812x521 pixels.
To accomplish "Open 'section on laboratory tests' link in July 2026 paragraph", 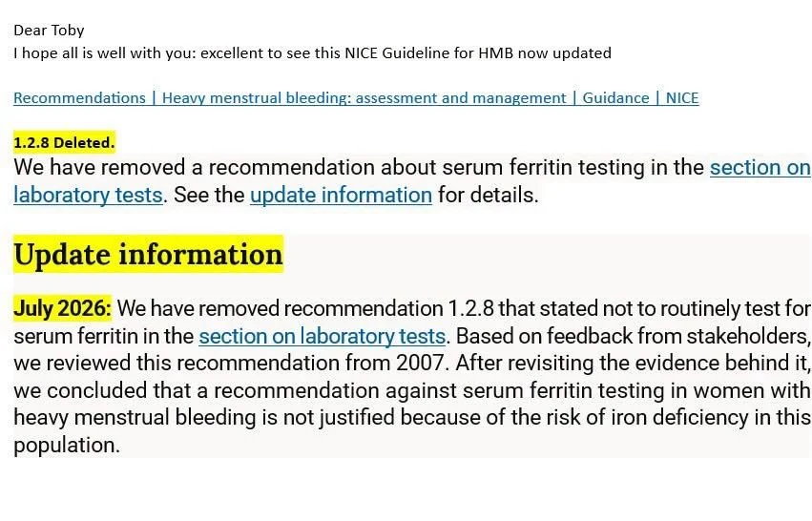I will (323, 336).
